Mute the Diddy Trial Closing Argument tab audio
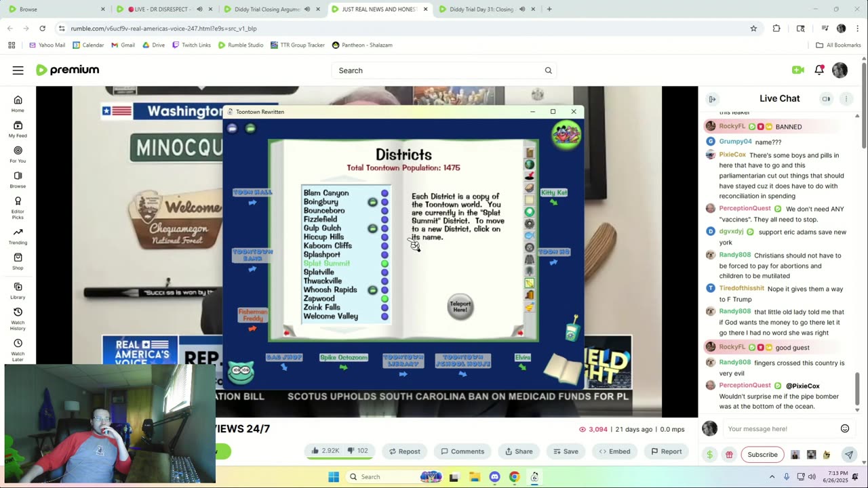 tap(307, 9)
